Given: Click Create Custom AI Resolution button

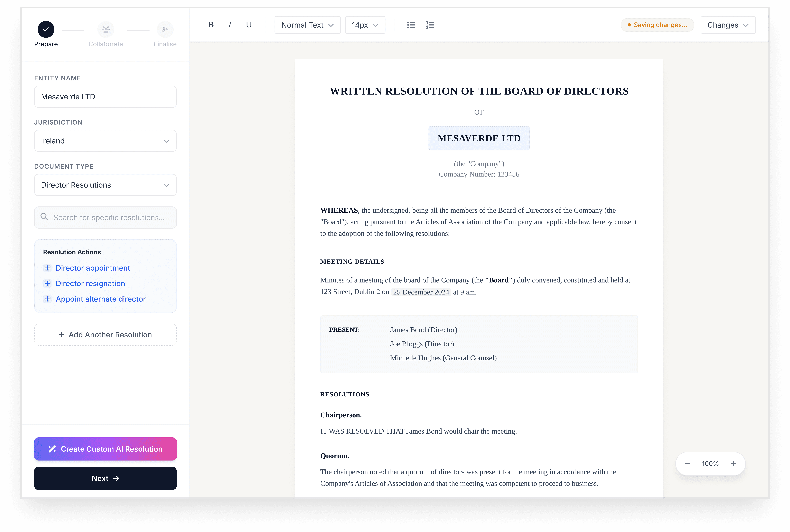Looking at the screenshot, I should [x=105, y=449].
